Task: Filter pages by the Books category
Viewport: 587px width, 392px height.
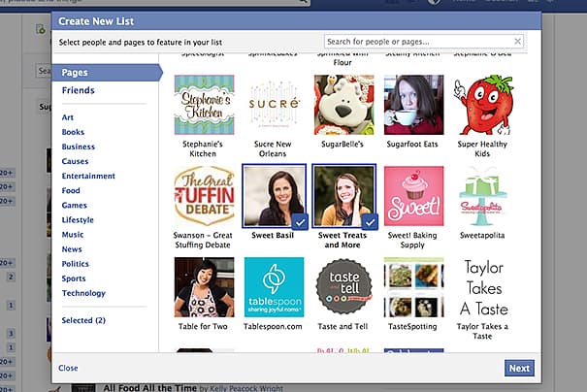Action: (73, 132)
